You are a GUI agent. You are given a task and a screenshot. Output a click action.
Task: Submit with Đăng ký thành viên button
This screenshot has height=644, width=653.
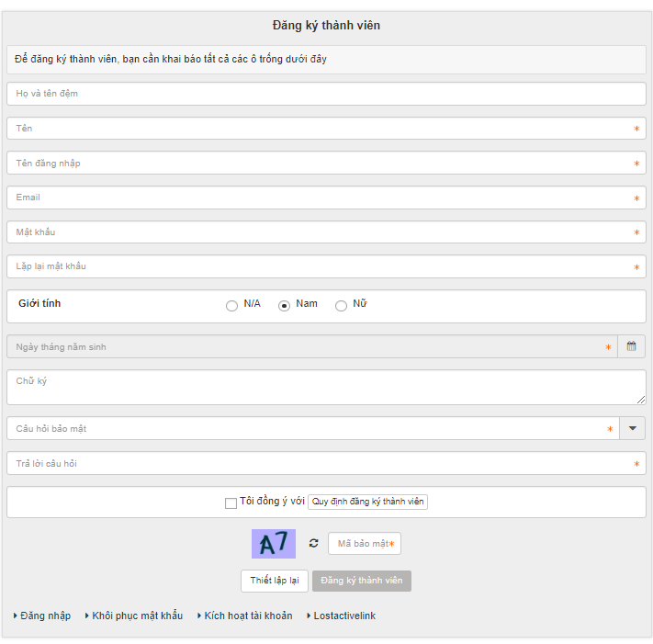click(362, 581)
